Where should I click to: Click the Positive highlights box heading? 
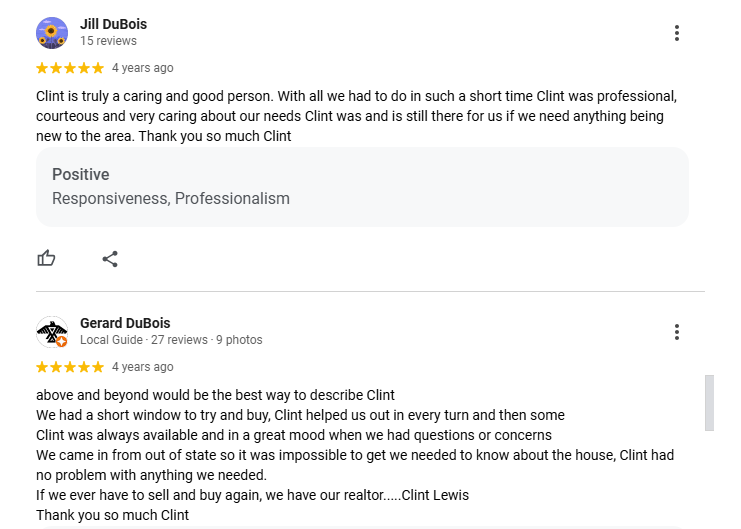click(x=81, y=175)
